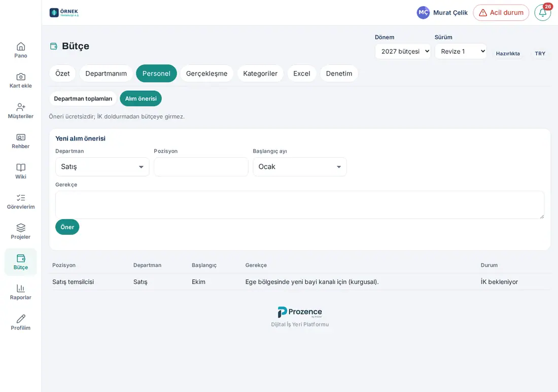Viewport: 558px width, 392px height.
Task: Open the Kategoriler tab
Action: 260,74
